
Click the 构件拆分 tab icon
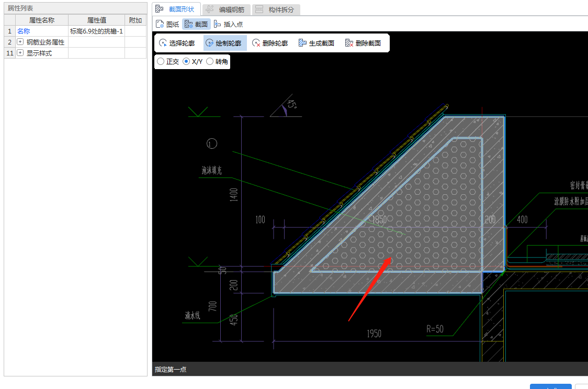coord(259,9)
